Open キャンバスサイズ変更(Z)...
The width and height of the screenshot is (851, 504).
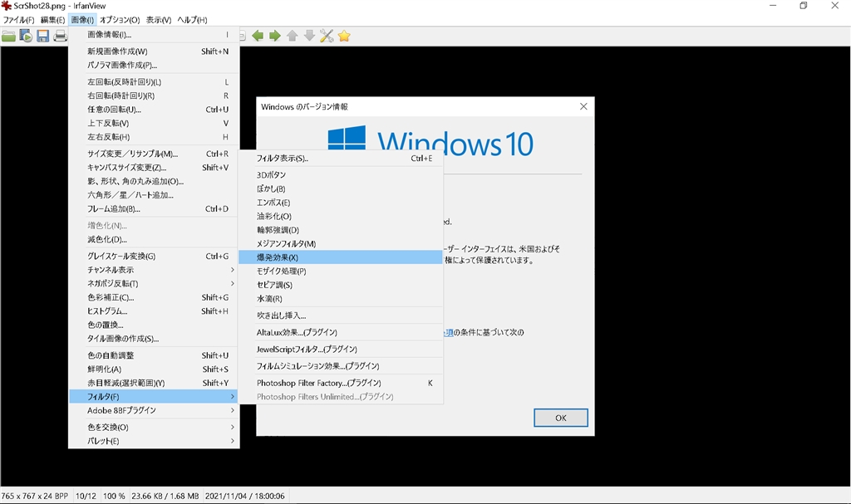(154, 168)
